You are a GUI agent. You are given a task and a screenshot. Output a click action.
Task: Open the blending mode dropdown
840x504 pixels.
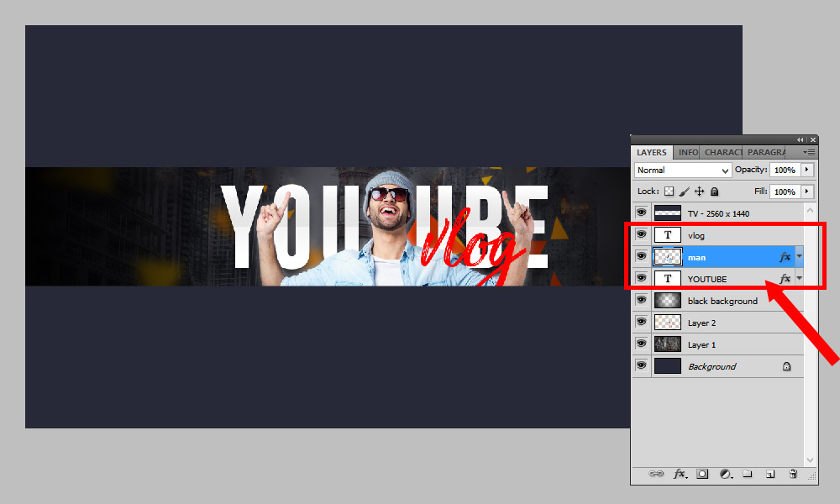(682, 171)
